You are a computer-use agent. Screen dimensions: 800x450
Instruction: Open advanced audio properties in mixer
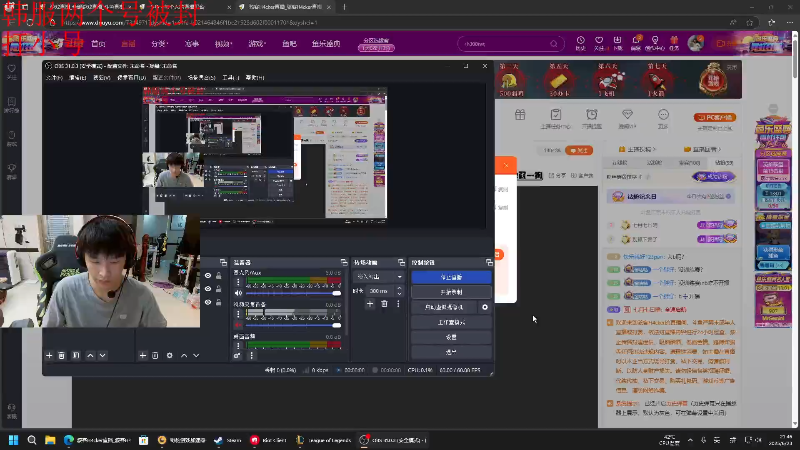click(x=237, y=355)
